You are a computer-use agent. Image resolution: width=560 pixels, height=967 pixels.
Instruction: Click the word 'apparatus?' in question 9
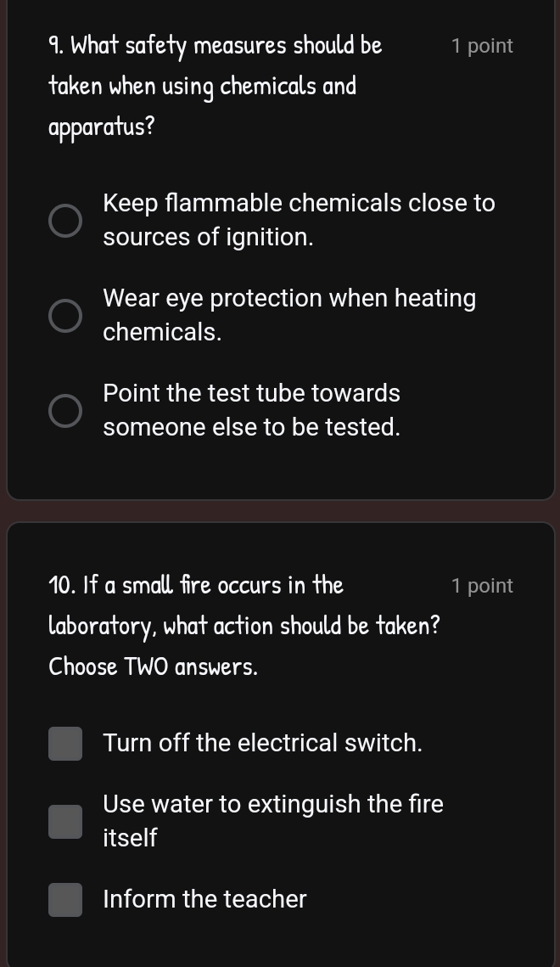pyautogui.click(x=102, y=127)
